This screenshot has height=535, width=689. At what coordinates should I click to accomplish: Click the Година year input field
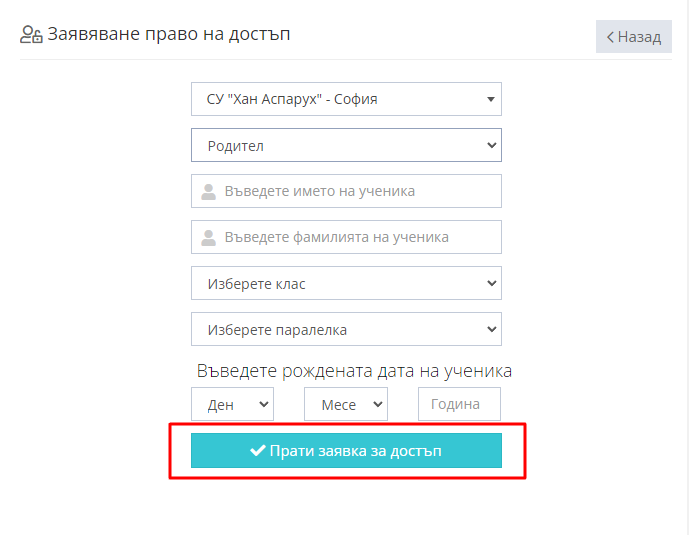click(459, 404)
